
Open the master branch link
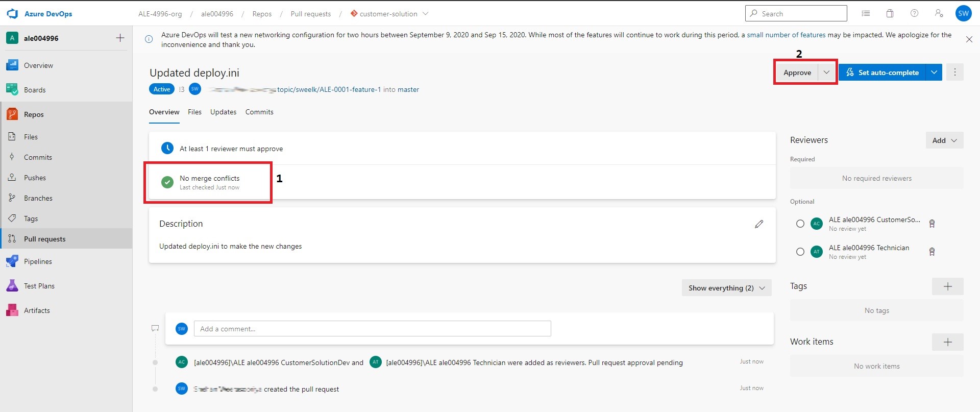tap(408, 89)
